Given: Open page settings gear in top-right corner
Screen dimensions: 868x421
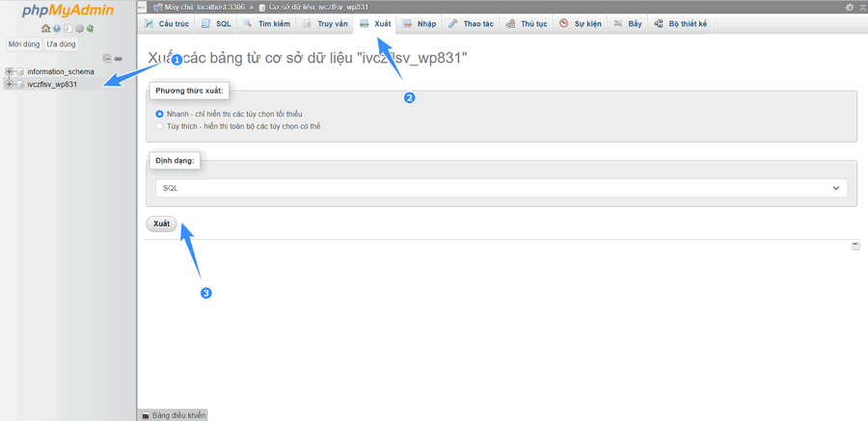Looking at the screenshot, I should 850,7.
